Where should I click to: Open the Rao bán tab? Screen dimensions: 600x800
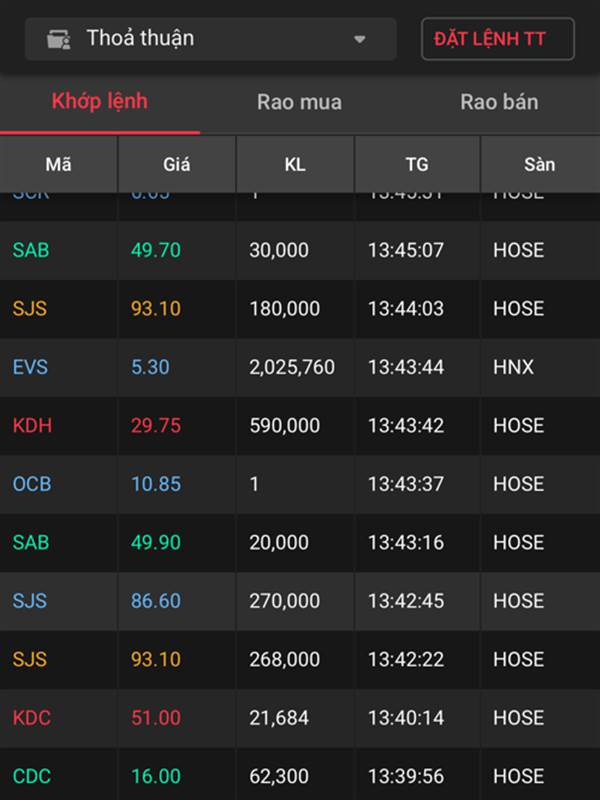pyautogui.click(x=499, y=102)
